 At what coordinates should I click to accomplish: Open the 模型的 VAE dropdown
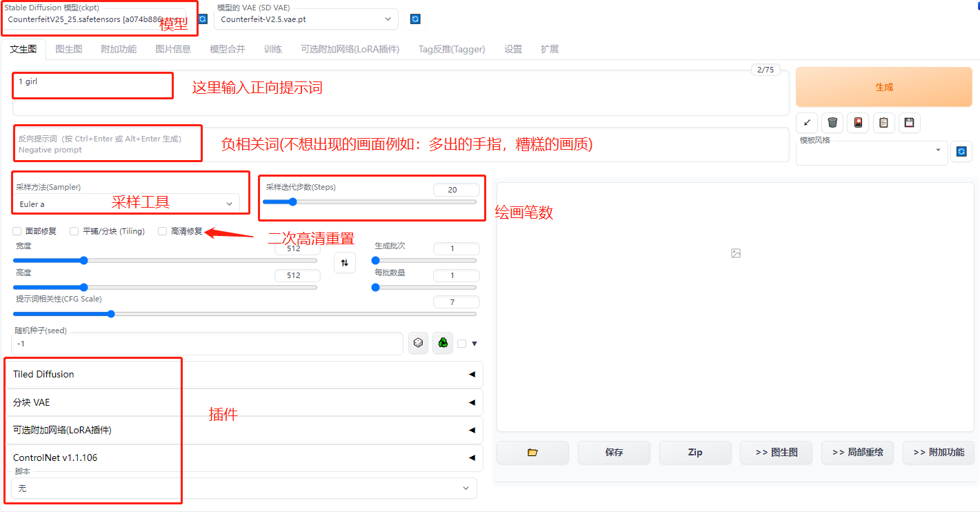click(x=306, y=19)
